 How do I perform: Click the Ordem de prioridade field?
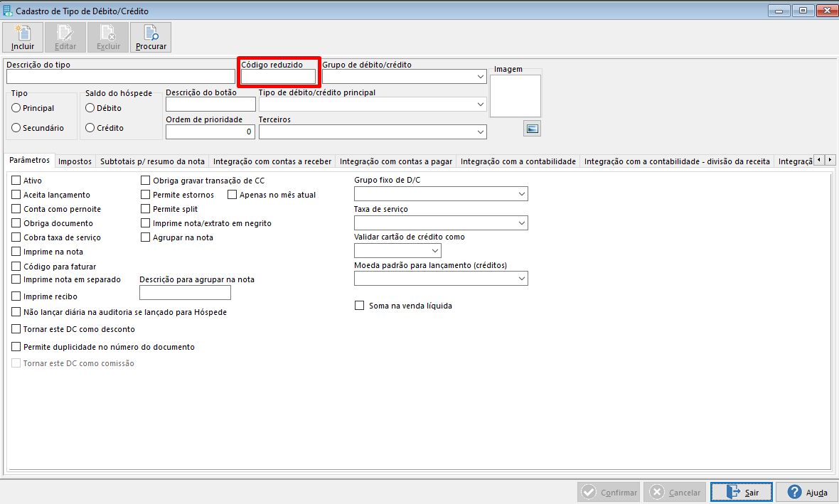pyautogui.click(x=210, y=132)
